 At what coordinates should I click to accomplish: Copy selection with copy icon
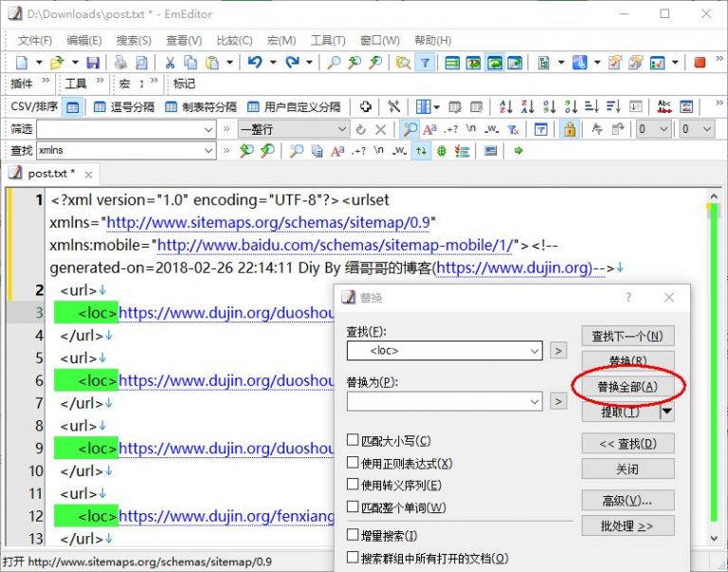click(x=191, y=63)
